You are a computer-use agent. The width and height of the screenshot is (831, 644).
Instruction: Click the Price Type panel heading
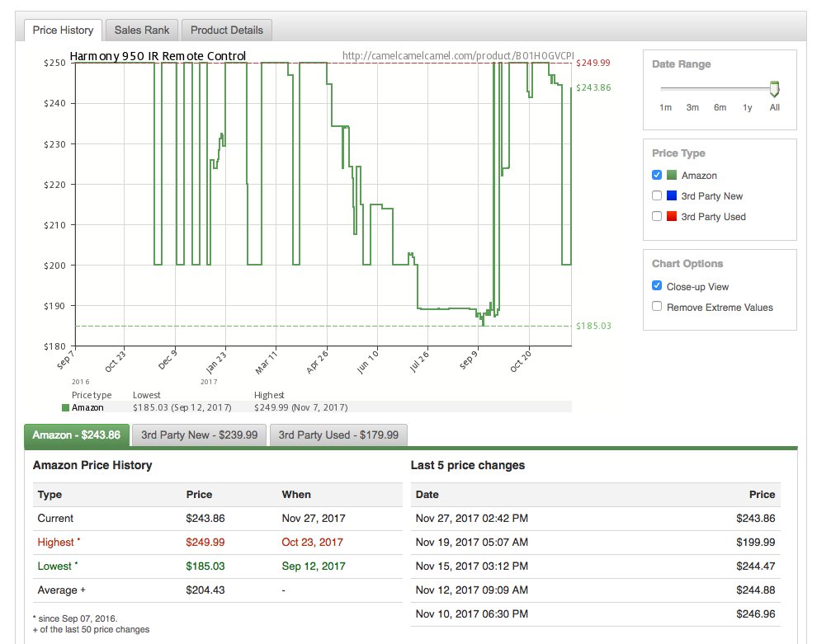[x=678, y=153]
